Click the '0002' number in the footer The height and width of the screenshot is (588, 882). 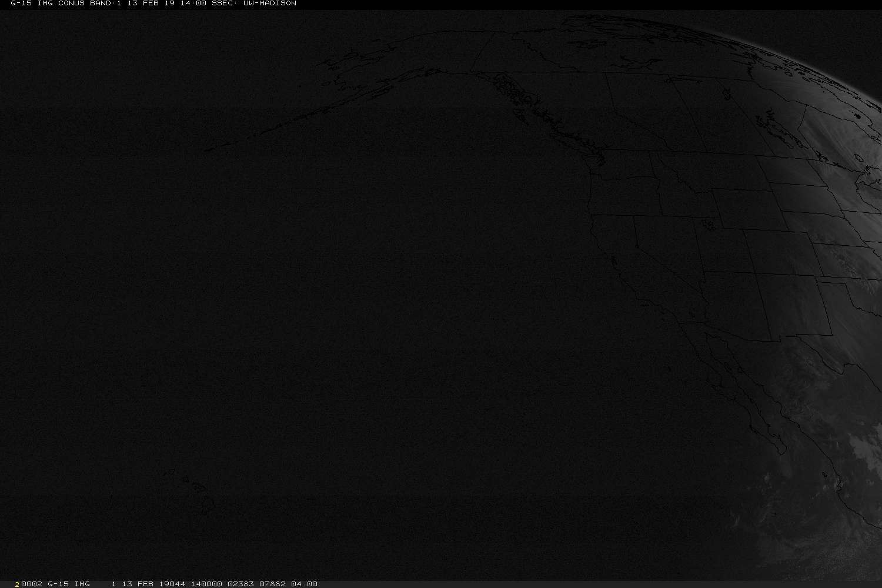point(32,584)
